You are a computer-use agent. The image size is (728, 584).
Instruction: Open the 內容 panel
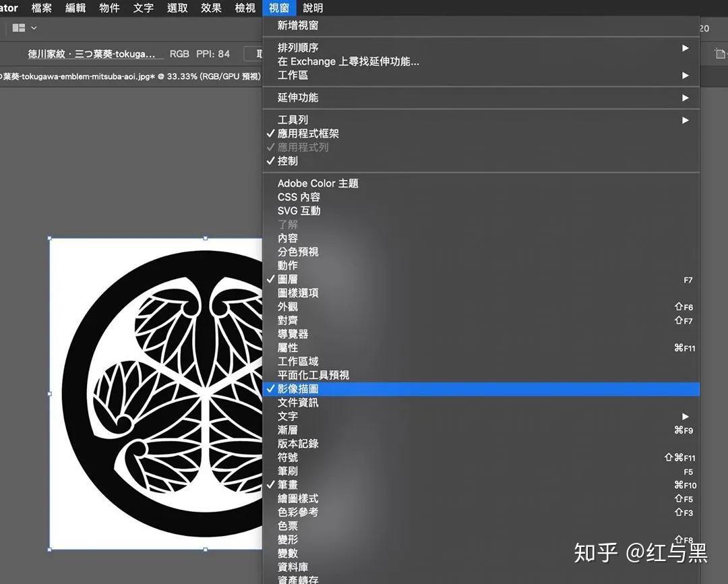click(481, 238)
